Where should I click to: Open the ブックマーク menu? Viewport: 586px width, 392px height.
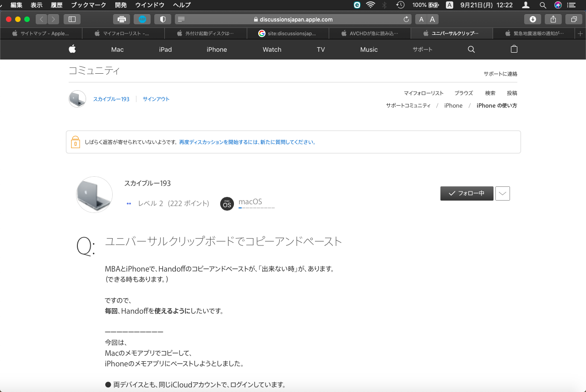click(x=89, y=5)
